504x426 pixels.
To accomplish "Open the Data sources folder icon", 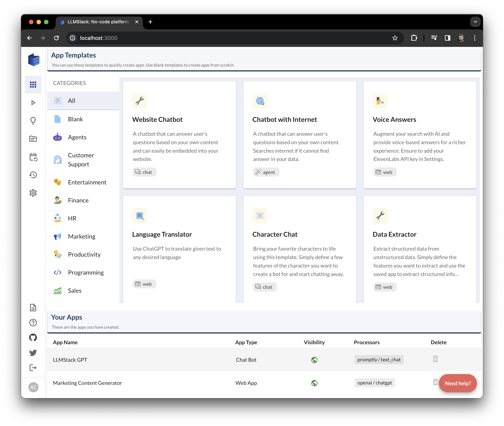I will click(x=33, y=139).
